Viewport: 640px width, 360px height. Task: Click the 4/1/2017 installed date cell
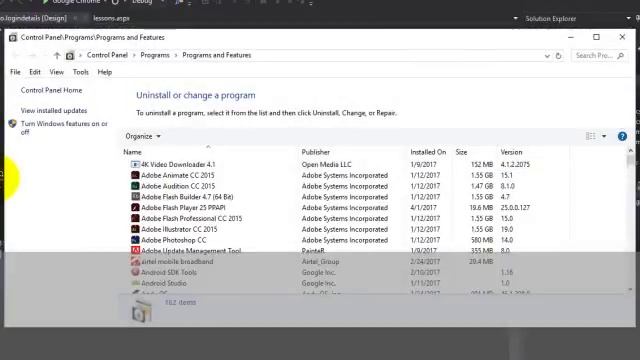pos(423,208)
